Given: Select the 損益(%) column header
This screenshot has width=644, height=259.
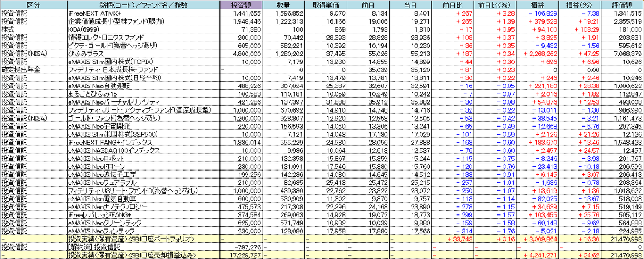Looking at the screenshot, I should 581,4.
